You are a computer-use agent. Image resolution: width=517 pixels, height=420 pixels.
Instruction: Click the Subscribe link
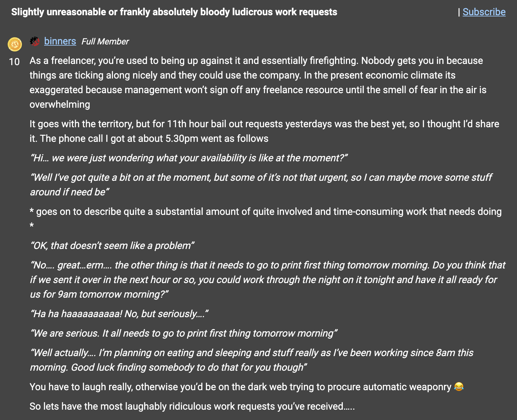[x=484, y=12]
